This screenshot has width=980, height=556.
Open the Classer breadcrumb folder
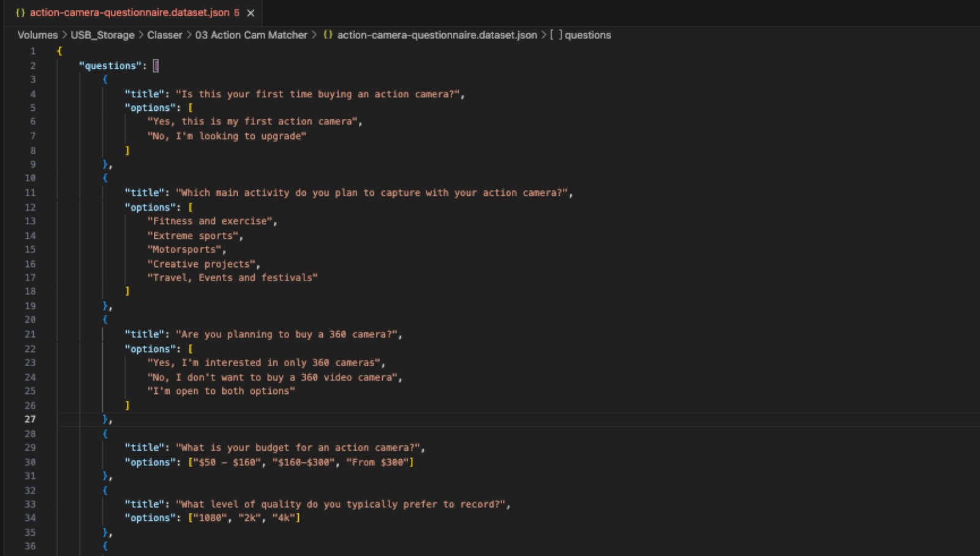(164, 35)
